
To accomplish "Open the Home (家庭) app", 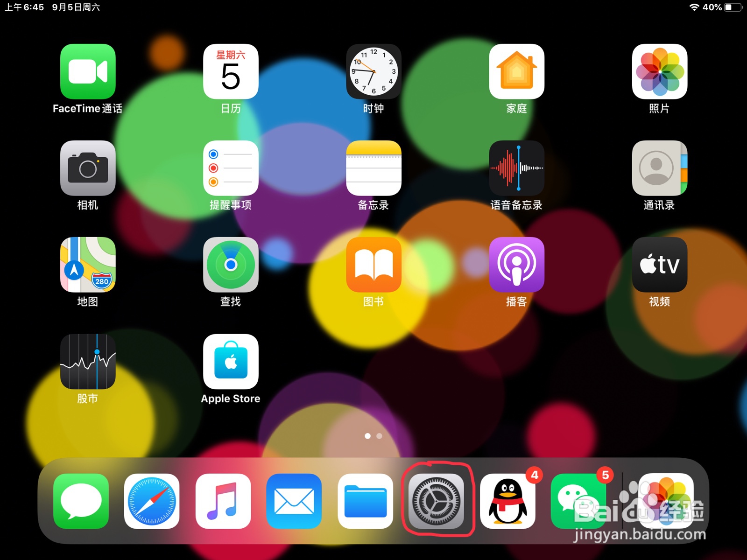I will 516,71.
